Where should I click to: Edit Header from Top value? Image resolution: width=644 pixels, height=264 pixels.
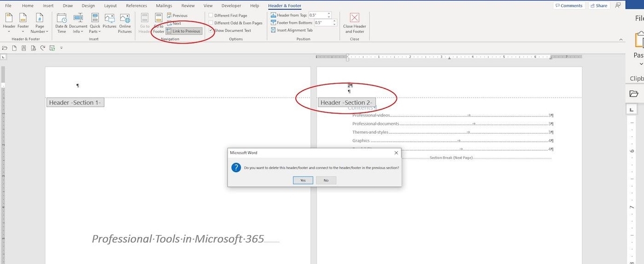[317, 15]
